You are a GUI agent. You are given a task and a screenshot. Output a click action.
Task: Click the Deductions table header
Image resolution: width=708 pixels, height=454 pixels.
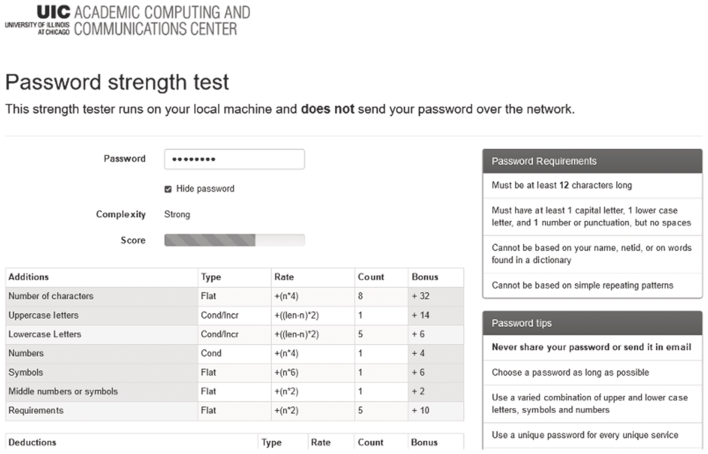234,442
